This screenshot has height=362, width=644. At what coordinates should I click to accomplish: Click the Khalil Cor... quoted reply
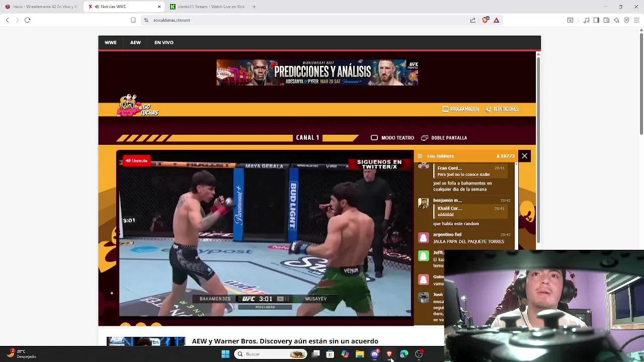[x=470, y=211]
